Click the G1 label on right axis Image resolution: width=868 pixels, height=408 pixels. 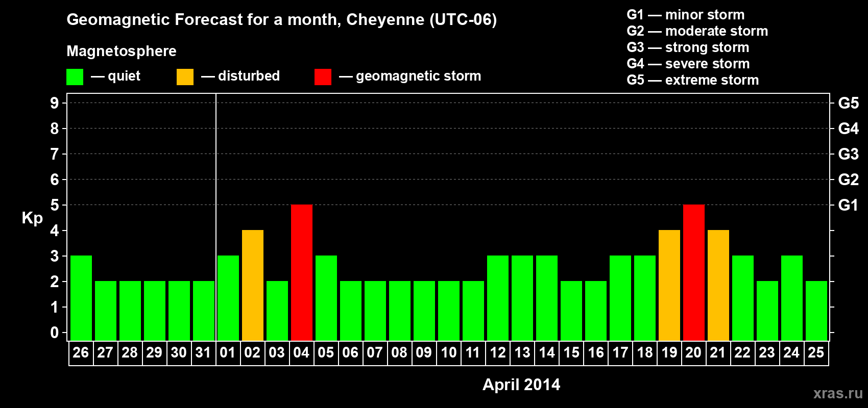[849, 205]
